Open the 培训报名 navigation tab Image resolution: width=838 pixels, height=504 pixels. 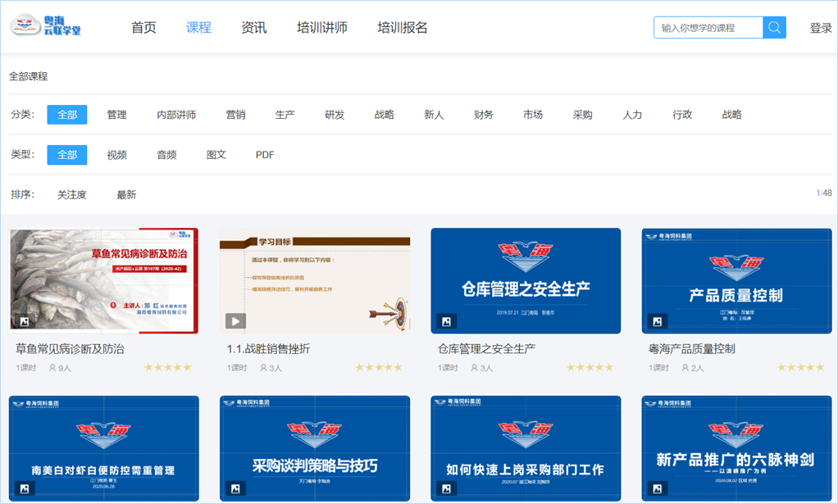(403, 28)
